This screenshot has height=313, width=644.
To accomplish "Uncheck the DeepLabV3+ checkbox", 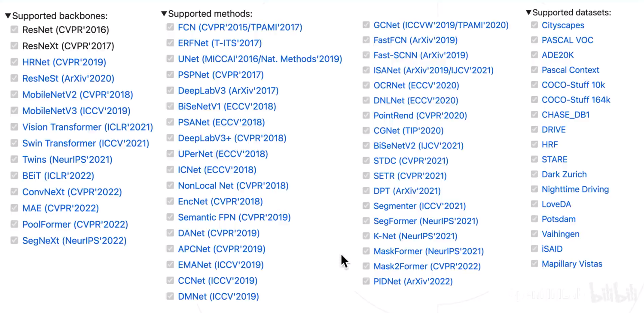I will point(170,138).
